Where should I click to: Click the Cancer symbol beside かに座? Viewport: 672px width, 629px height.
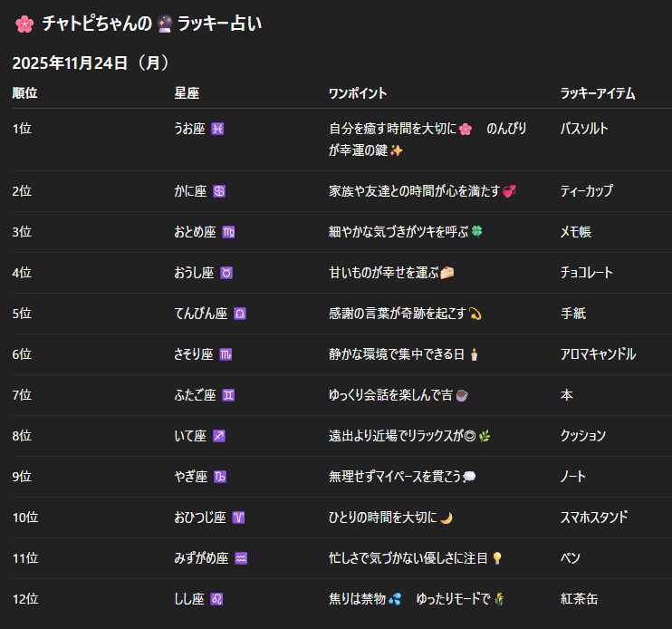[219, 191]
